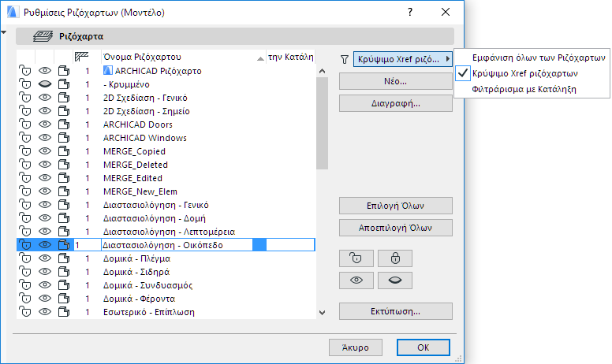Click the unlock layers button icon
The width and height of the screenshot is (612, 364).
[x=356, y=258]
